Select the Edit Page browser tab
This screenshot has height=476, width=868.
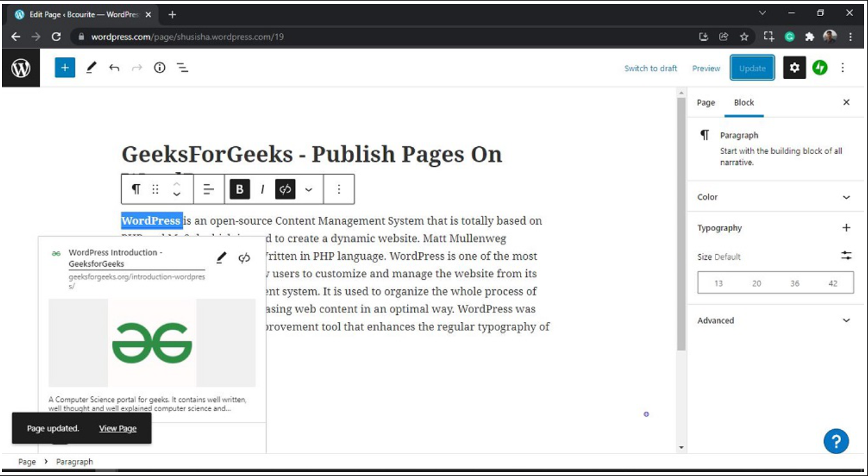83,14
